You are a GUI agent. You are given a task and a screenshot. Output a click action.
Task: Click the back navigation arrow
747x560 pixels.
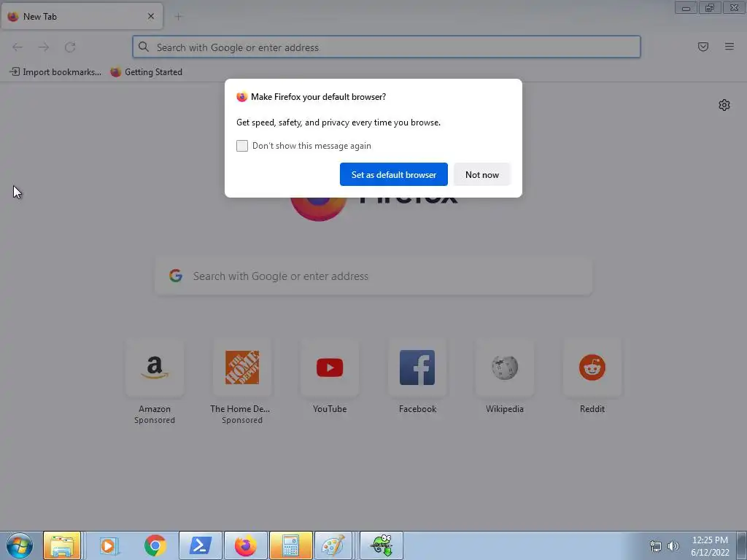pyautogui.click(x=18, y=47)
